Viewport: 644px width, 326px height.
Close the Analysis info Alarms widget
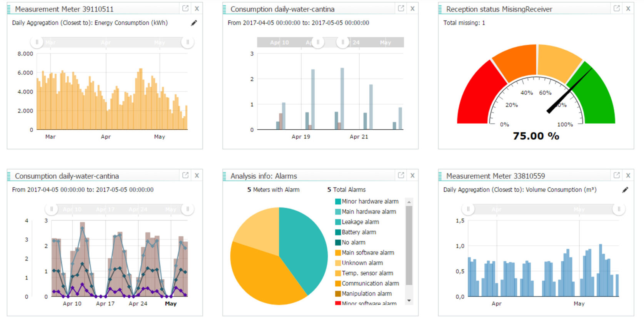click(412, 176)
